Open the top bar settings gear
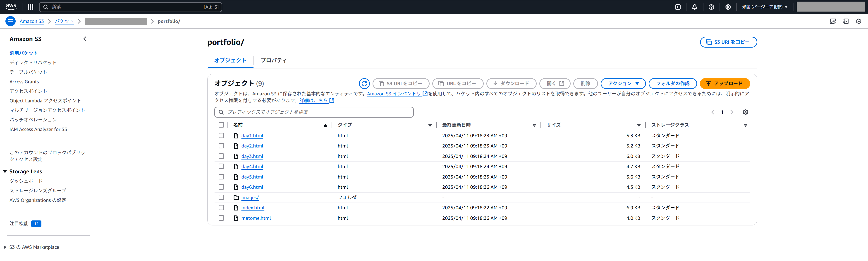Viewport: 868px width, 261px height. click(728, 7)
